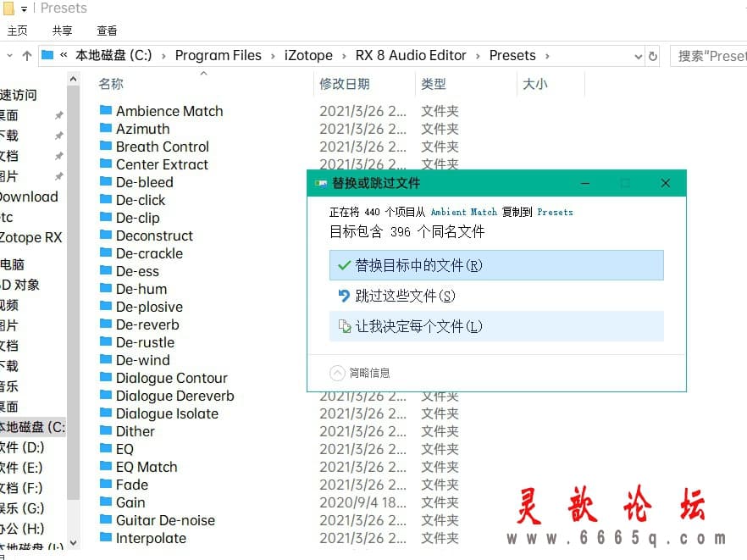Select the De-plosive folder icon
747x560 pixels.
(106, 306)
